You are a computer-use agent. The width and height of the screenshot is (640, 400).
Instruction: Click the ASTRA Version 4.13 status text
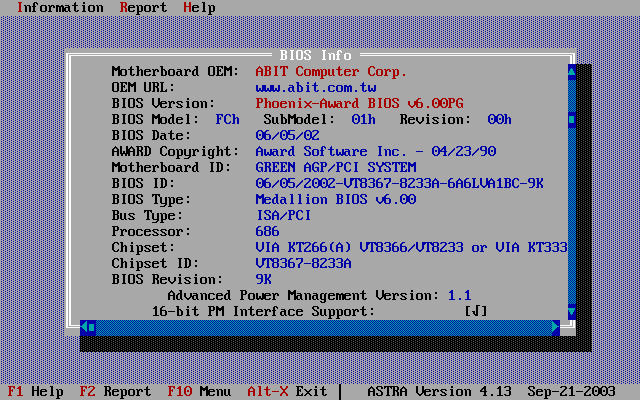point(440,391)
